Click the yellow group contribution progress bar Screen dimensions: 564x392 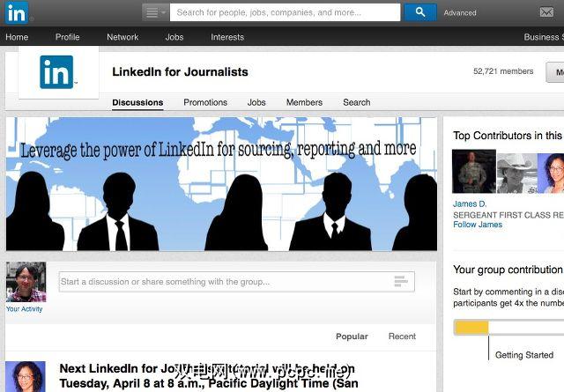click(471, 328)
